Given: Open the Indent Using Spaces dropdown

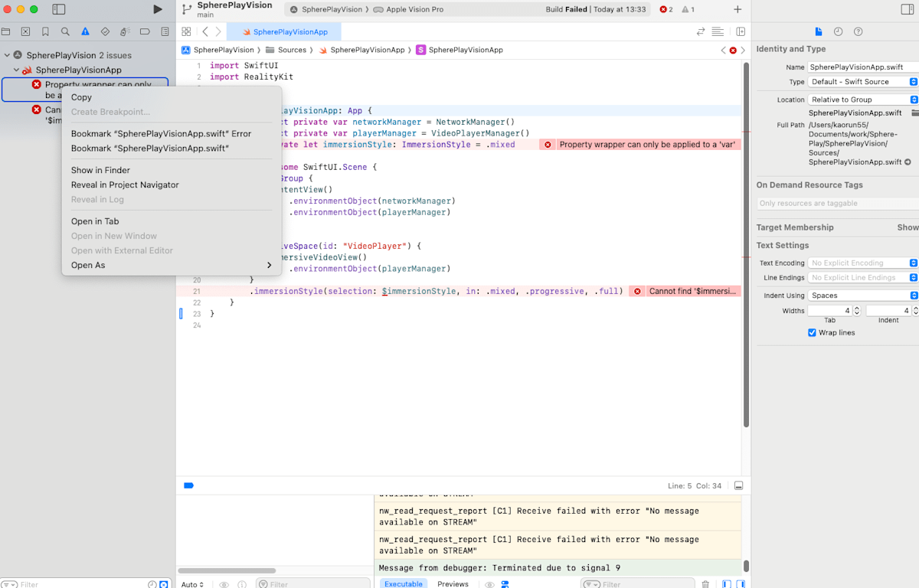Looking at the screenshot, I should 863,296.
